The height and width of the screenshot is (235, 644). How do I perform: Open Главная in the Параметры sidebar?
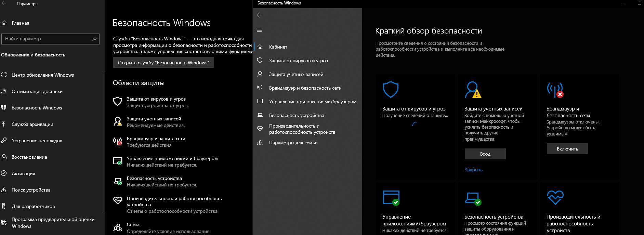pyautogui.click(x=21, y=23)
